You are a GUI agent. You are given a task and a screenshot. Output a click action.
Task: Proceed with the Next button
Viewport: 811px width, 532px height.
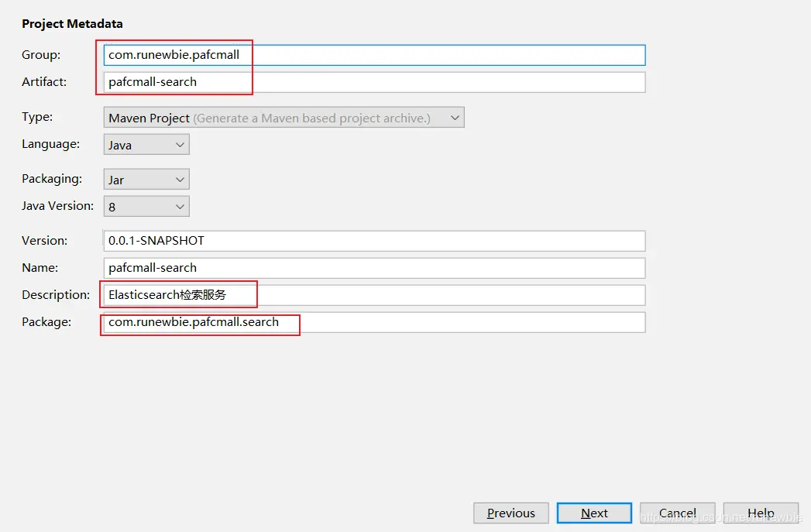tap(594, 513)
